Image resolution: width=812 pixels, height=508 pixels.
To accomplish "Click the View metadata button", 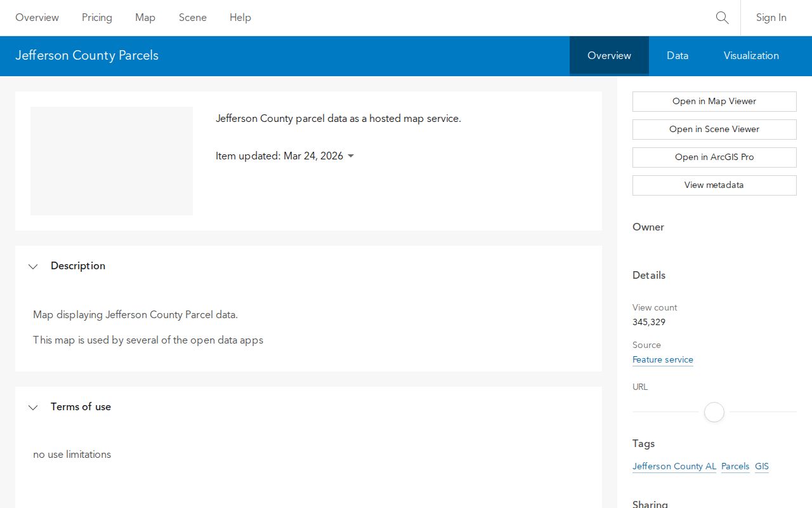I will pyautogui.click(x=714, y=185).
